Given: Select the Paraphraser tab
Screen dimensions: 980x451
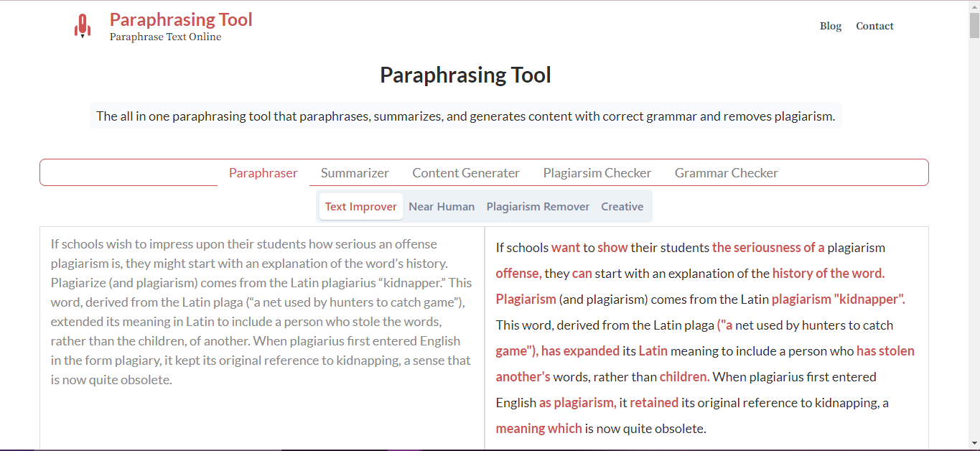Looking at the screenshot, I should tap(263, 172).
